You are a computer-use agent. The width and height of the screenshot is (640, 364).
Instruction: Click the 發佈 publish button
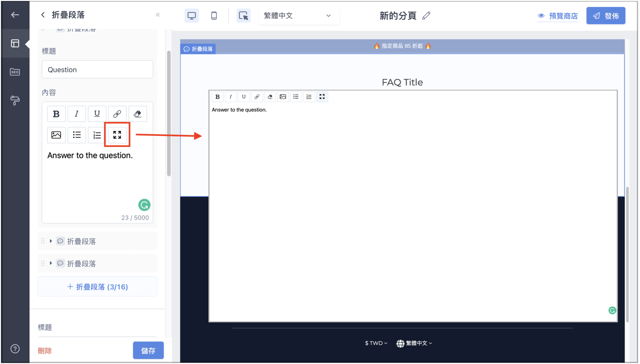pos(606,16)
